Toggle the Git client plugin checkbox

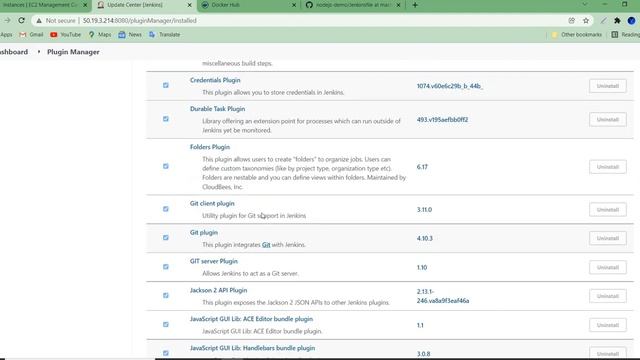[x=166, y=209]
